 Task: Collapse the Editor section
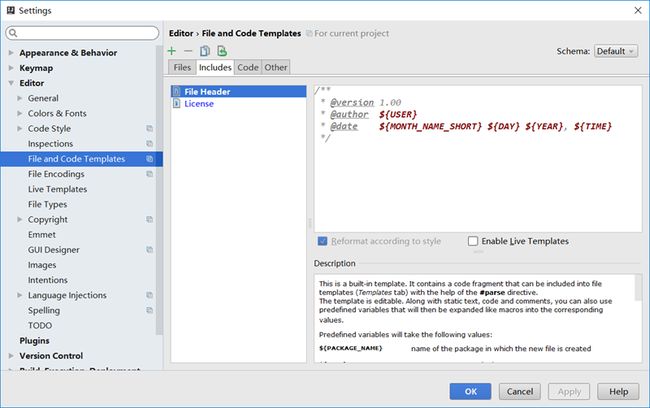tap(11, 83)
